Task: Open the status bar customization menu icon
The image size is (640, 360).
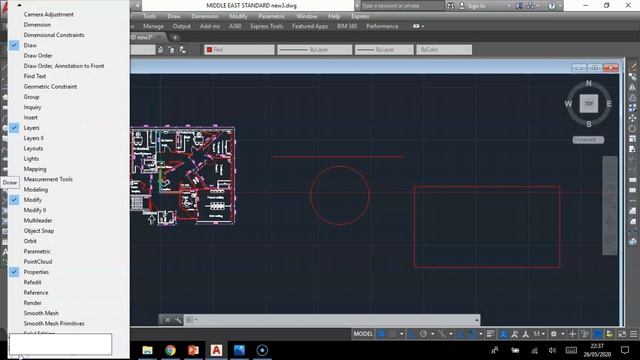Action: [x=633, y=334]
